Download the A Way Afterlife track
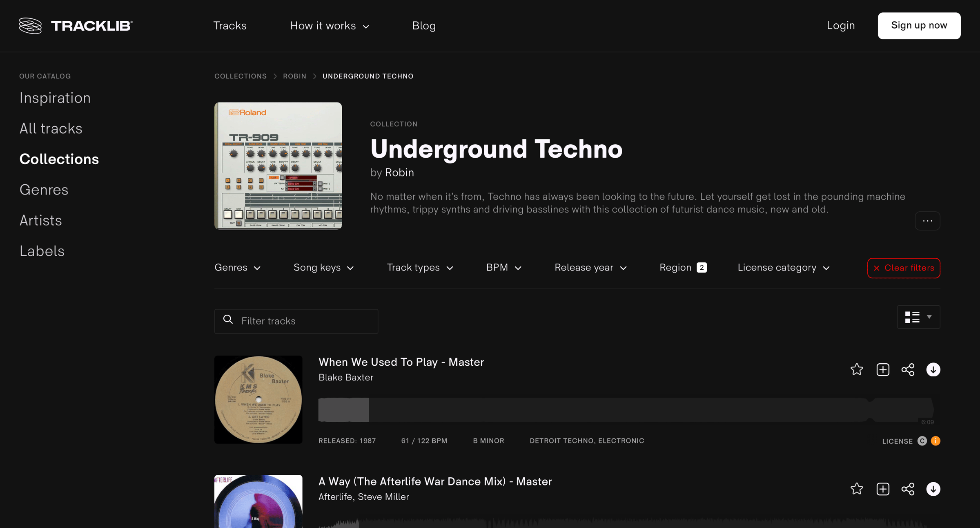 click(933, 489)
